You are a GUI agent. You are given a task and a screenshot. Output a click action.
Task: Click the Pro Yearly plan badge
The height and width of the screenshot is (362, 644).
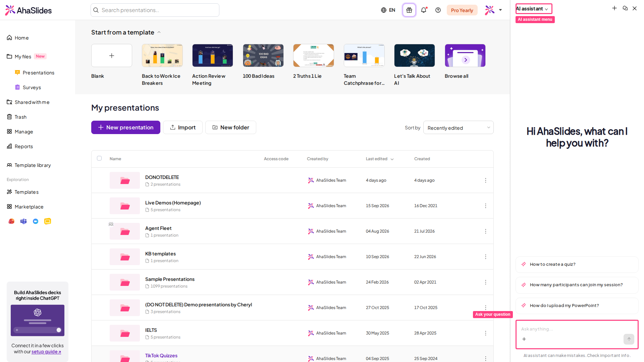point(462,10)
